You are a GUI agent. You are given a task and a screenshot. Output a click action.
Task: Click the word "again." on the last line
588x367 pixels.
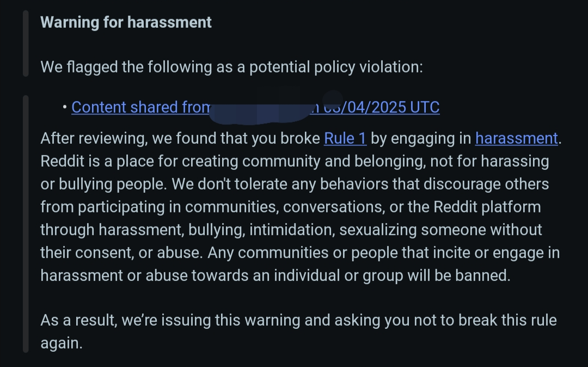61,343
